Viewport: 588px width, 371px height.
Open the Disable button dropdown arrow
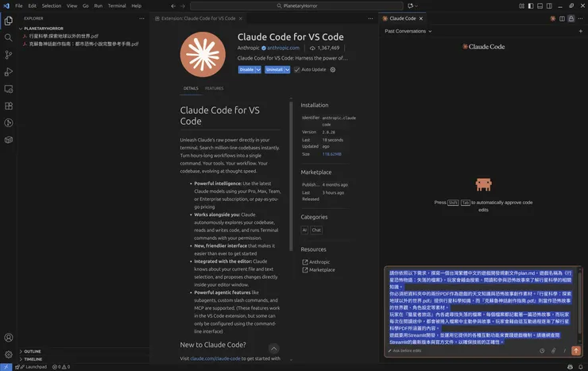pyautogui.click(x=258, y=70)
